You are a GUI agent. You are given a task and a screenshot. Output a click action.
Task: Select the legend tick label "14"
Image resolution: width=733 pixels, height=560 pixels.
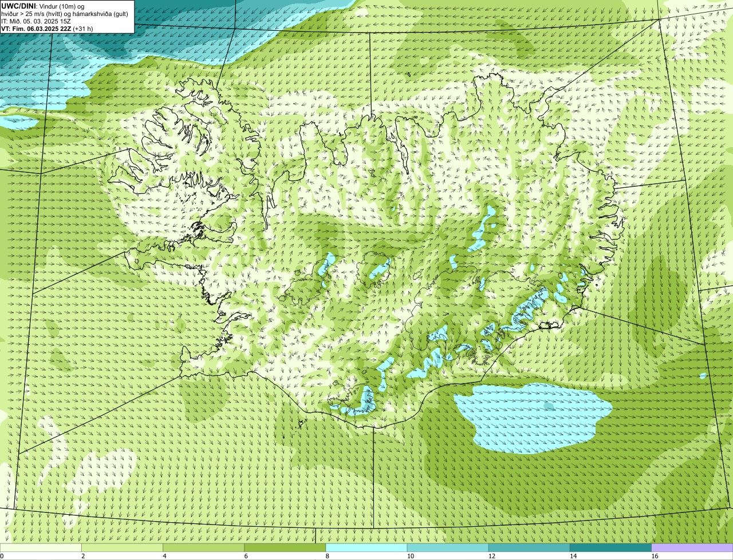point(573,556)
